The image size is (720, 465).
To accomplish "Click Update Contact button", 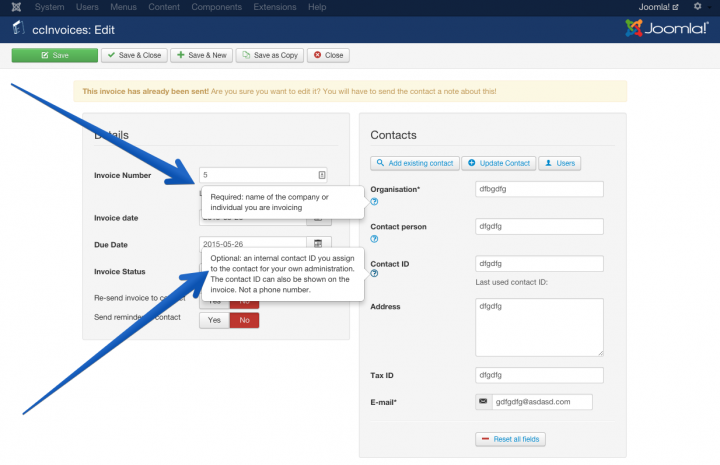I will click(x=499, y=163).
